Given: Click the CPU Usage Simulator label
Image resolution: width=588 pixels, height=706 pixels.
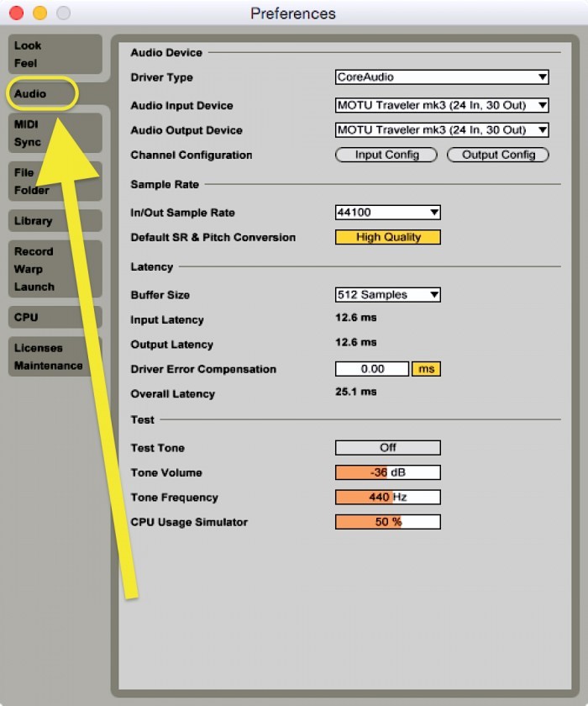Looking at the screenshot, I should pos(189,522).
